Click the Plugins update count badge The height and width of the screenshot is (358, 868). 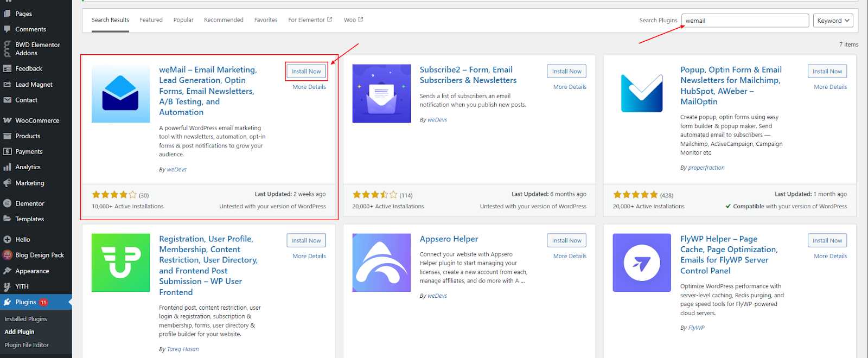(43, 303)
